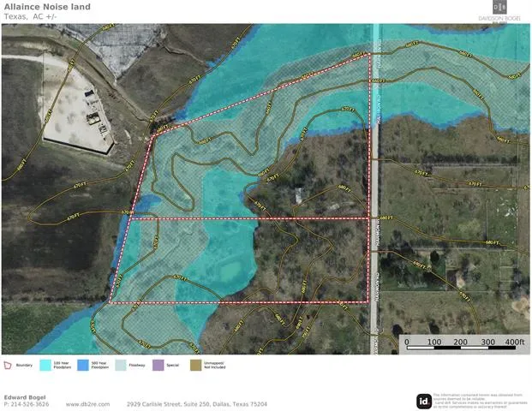Click the Boundary legend icon
The width and height of the screenshot is (532, 411).
click(9, 364)
